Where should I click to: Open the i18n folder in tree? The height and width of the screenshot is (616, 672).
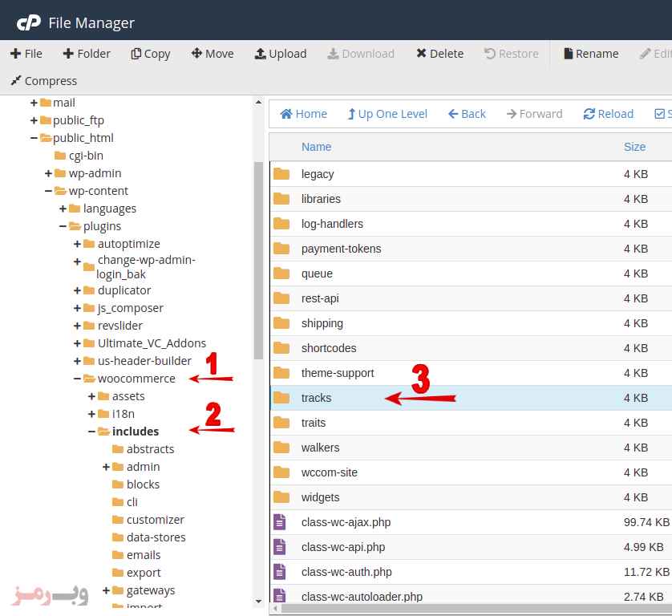tap(123, 414)
